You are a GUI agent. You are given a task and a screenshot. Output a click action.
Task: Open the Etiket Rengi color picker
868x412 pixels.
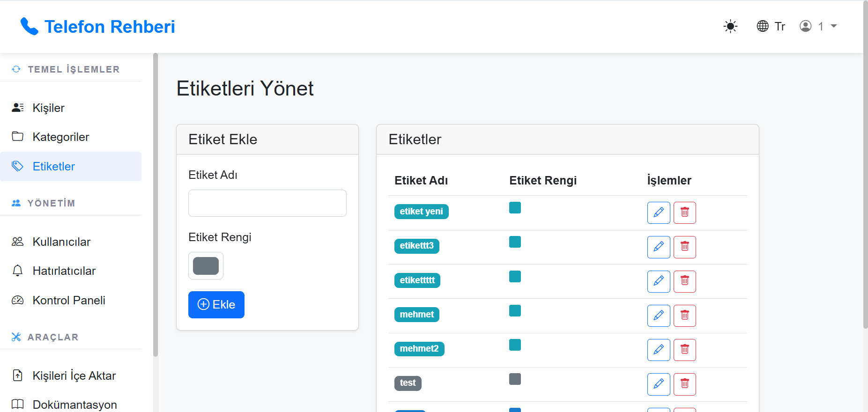pos(206,265)
